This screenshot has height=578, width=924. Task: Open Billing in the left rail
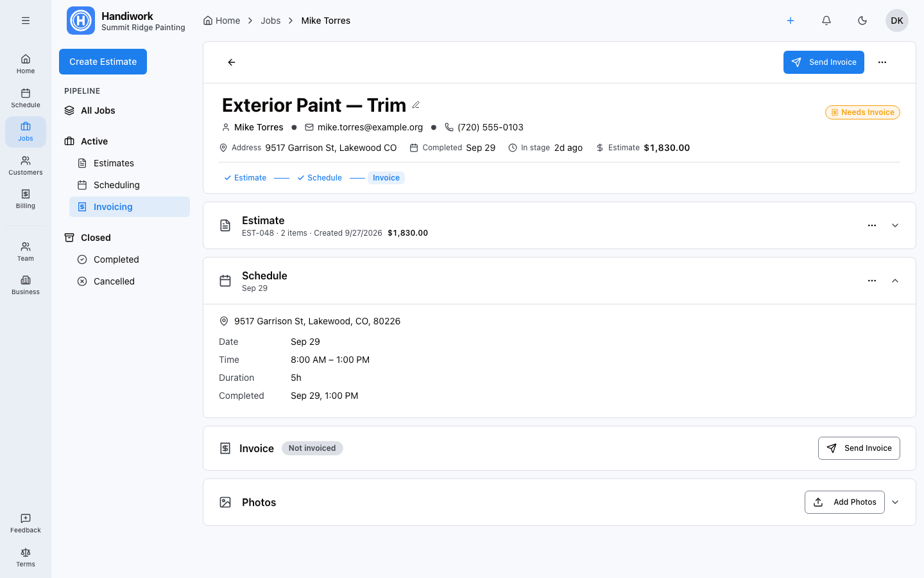click(26, 198)
